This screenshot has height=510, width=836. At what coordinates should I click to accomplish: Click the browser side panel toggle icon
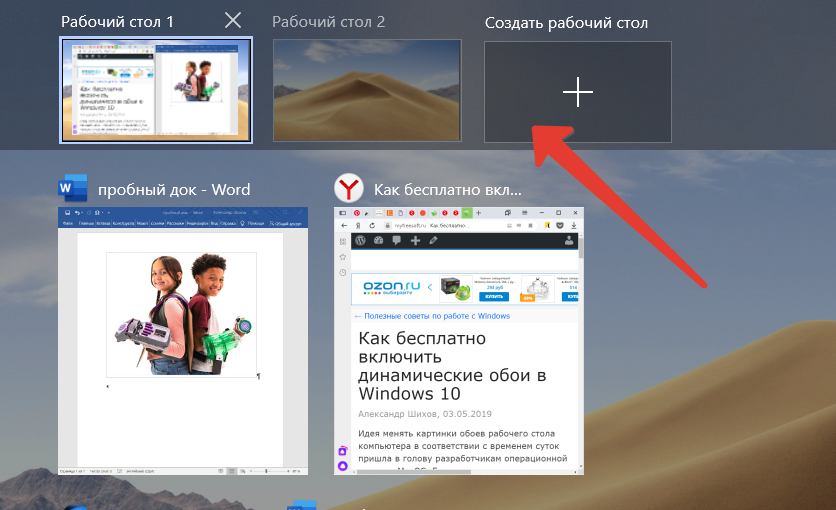click(342, 213)
